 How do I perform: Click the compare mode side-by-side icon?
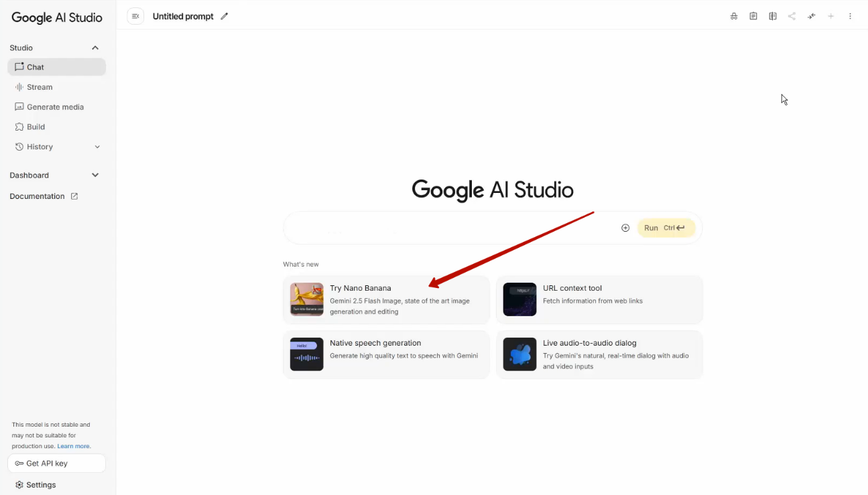pyautogui.click(x=773, y=16)
